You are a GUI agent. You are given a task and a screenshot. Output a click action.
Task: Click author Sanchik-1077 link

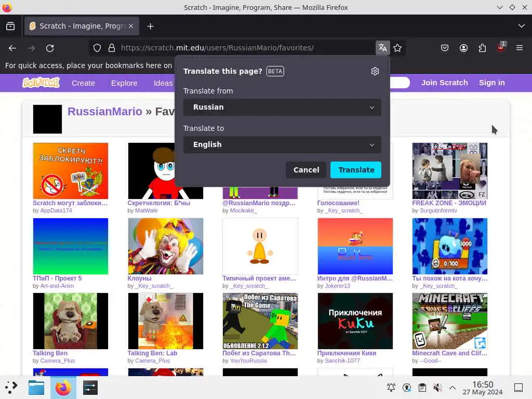pyautogui.click(x=342, y=361)
